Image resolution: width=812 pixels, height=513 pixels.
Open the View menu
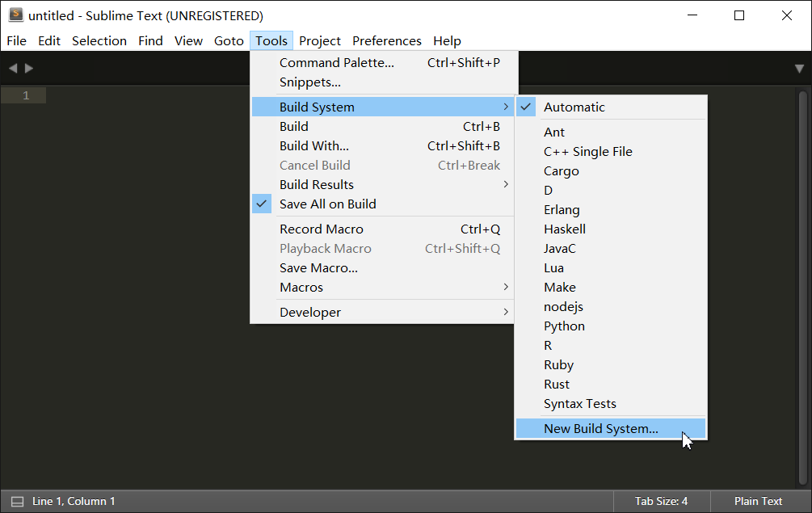(188, 41)
